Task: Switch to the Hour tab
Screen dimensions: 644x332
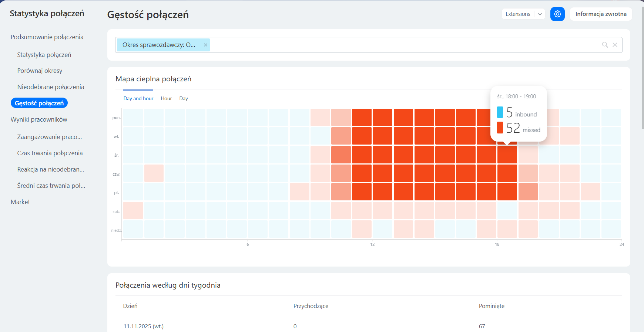Action: coord(166,98)
